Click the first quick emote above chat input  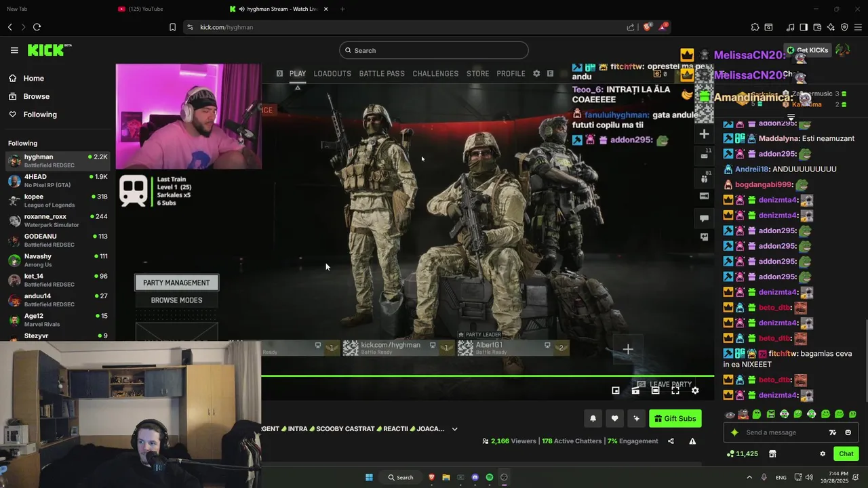pyautogui.click(x=730, y=414)
